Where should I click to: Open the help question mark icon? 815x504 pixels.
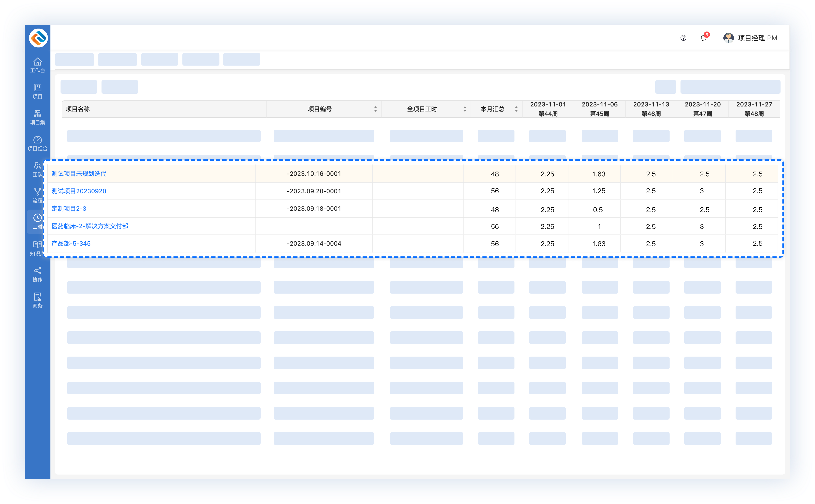pyautogui.click(x=683, y=38)
